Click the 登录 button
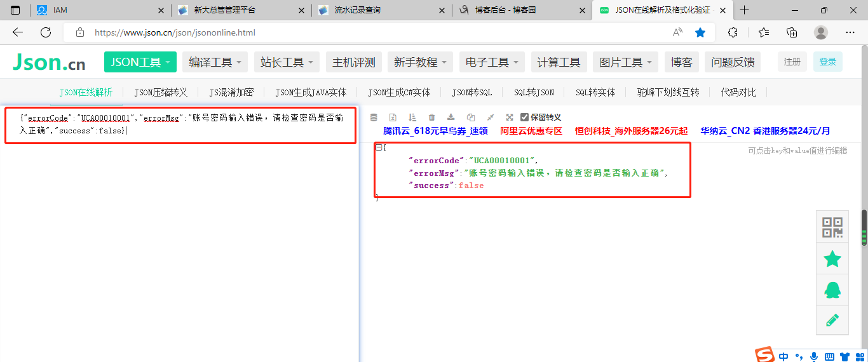 click(828, 62)
